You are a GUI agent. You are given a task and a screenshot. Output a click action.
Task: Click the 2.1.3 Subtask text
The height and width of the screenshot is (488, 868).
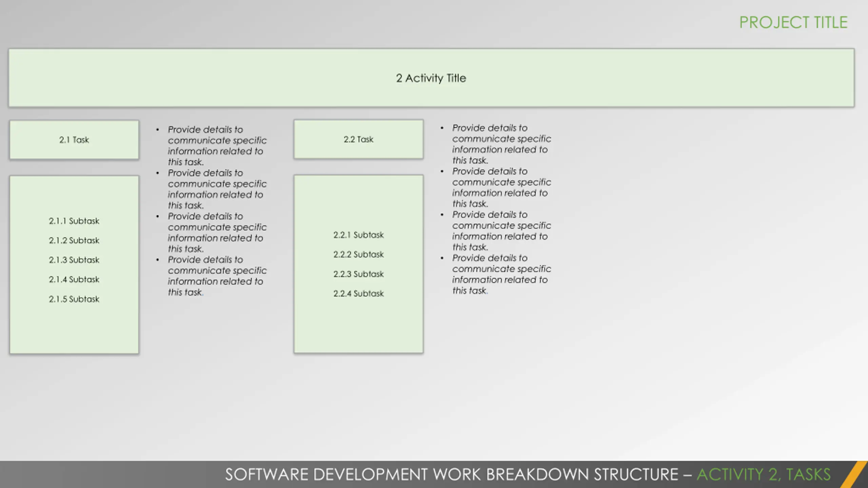(x=74, y=260)
